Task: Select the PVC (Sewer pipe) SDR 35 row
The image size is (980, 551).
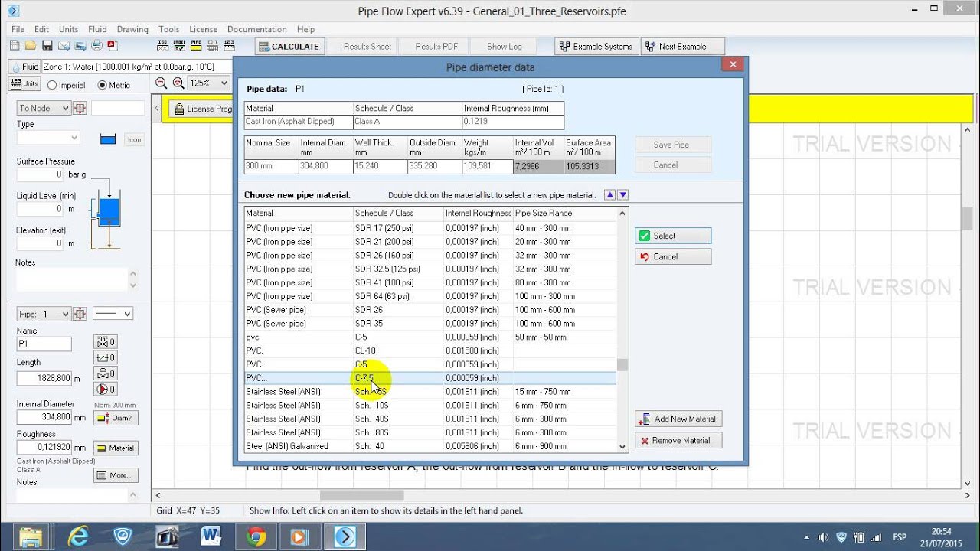Action: [x=430, y=324]
